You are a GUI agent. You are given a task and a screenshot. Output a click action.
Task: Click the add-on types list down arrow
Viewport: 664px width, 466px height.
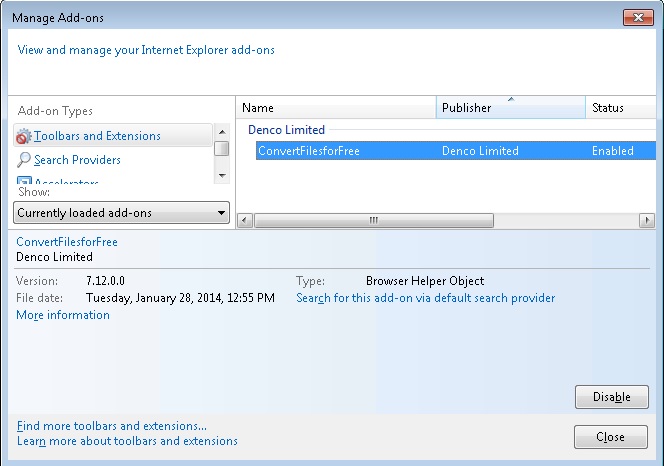(x=222, y=175)
